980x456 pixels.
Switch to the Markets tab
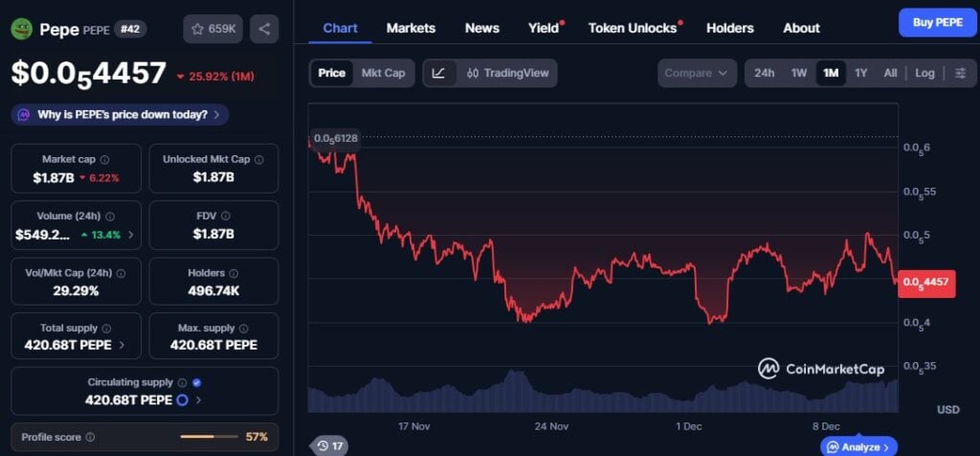click(x=411, y=28)
